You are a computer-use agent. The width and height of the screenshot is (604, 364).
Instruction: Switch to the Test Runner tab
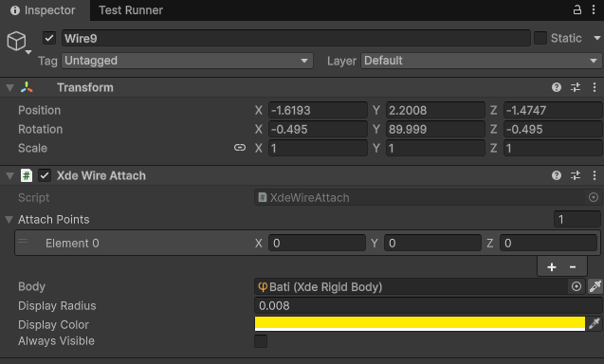click(131, 10)
